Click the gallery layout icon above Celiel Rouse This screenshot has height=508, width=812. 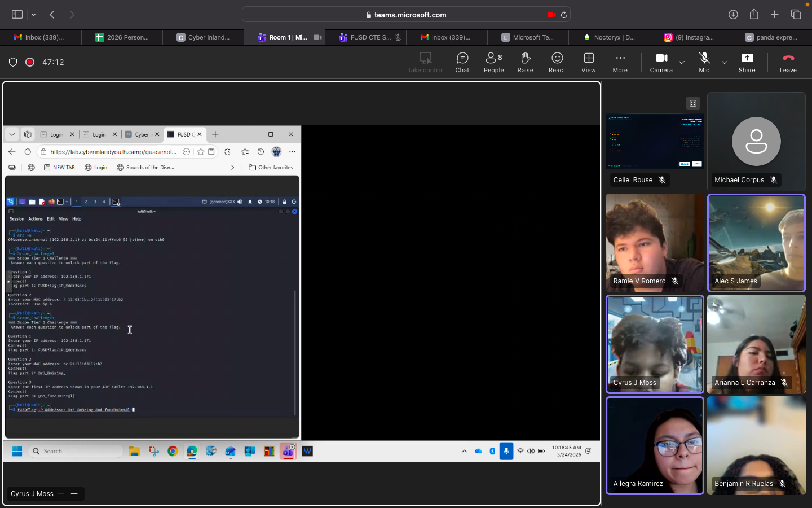[x=693, y=103]
